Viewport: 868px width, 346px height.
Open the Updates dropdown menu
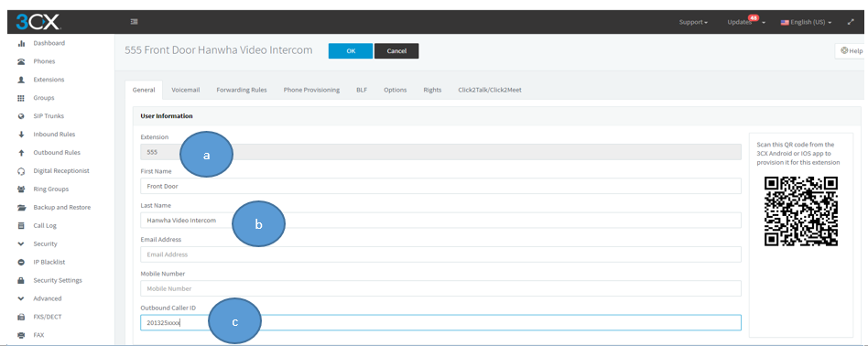pyautogui.click(x=746, y=22)
